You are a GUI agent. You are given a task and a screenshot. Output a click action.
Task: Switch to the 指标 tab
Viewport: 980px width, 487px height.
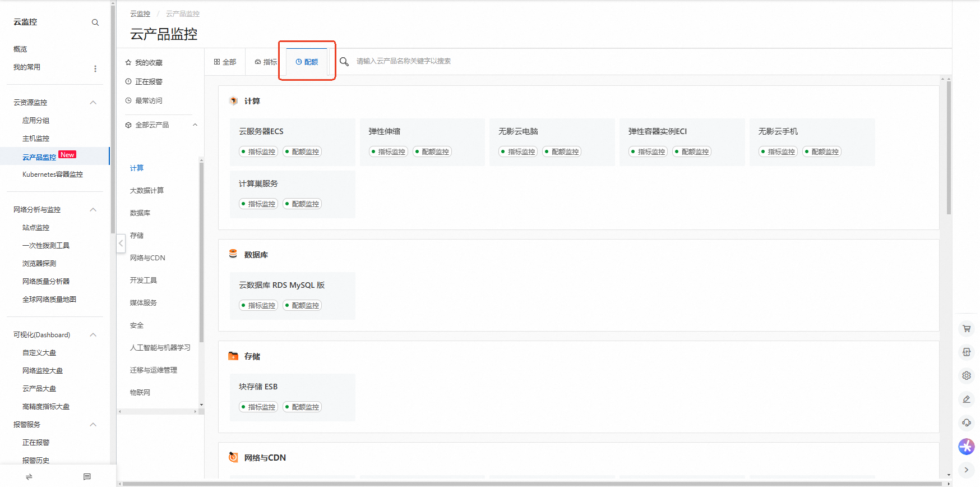click(x=266, y=62)
